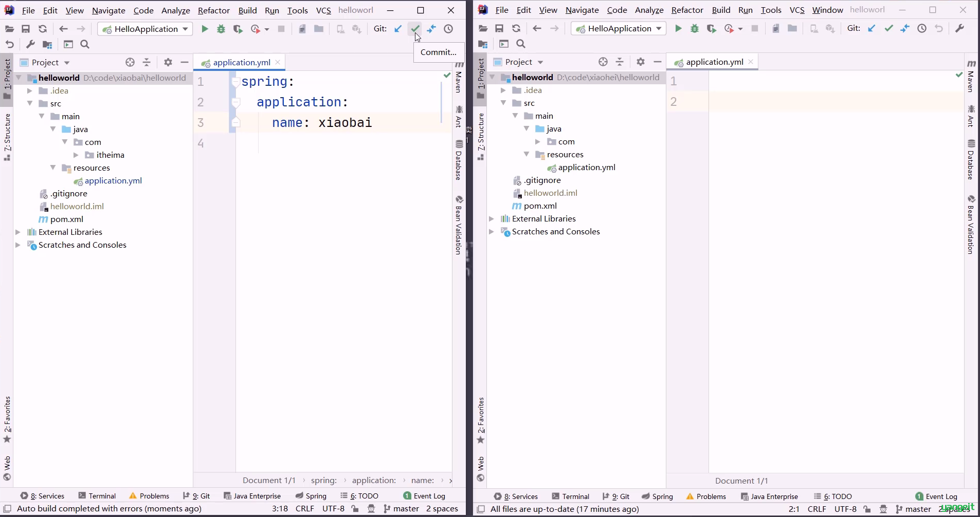Toggle 2: Favorites side panel in left window
980x517 pixels.
click(7, 419)
